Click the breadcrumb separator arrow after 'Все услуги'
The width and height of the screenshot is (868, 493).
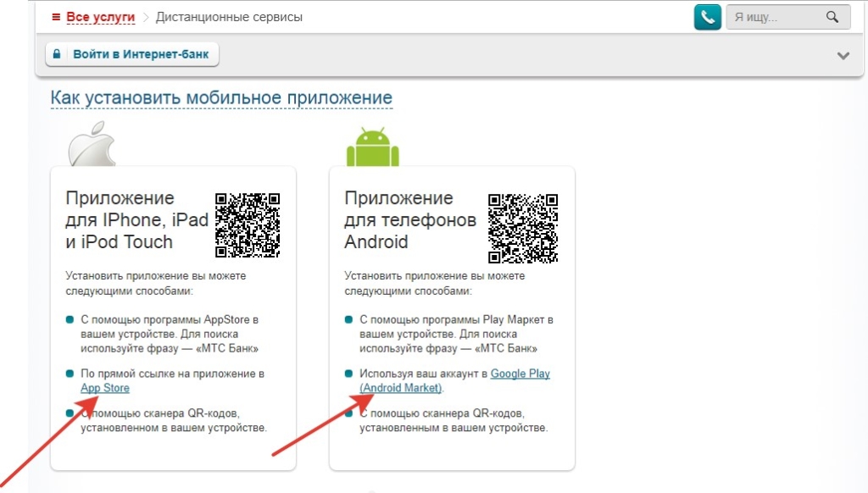[x=146, y=17]
